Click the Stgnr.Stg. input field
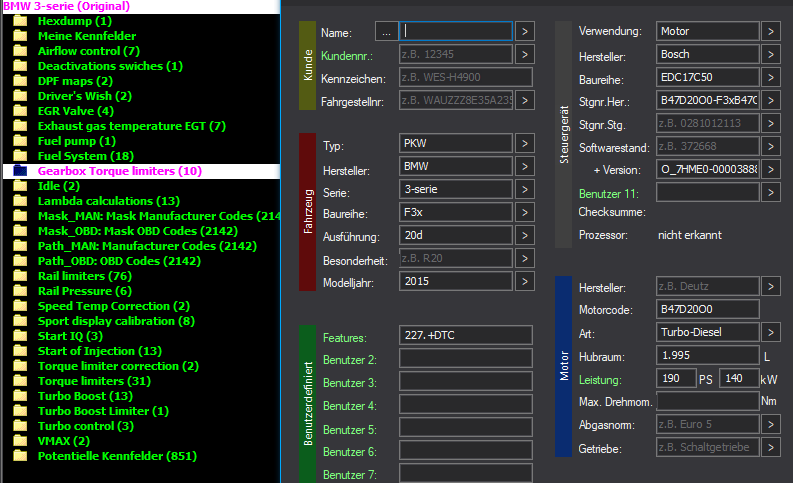The image size is (793, 483). click(x=708, y=123)
